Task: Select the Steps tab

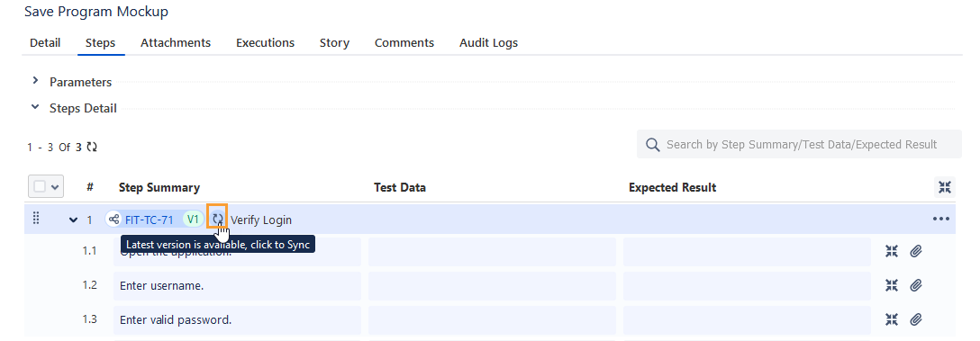Action: [x=101, y=43]
